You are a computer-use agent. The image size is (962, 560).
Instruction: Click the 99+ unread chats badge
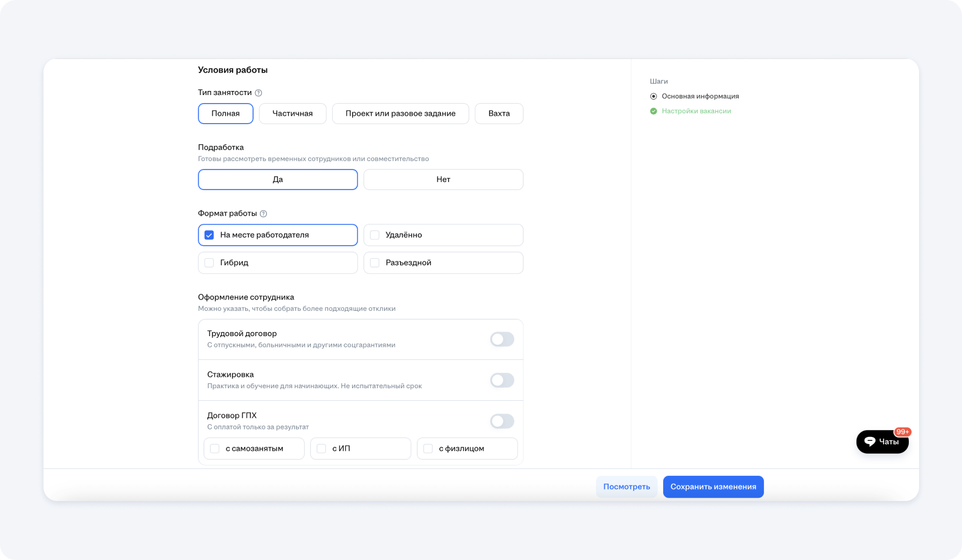pyautogui.click(x=902, y=432)
